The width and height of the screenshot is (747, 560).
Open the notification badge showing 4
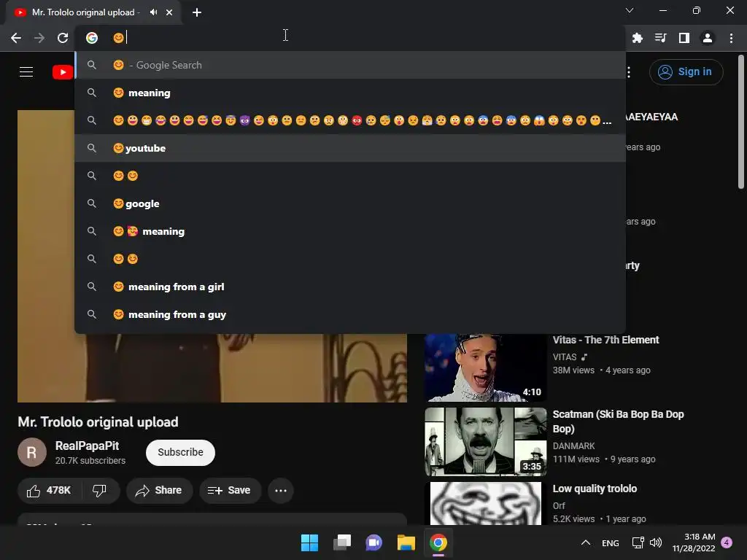click(x=727, y=542)
